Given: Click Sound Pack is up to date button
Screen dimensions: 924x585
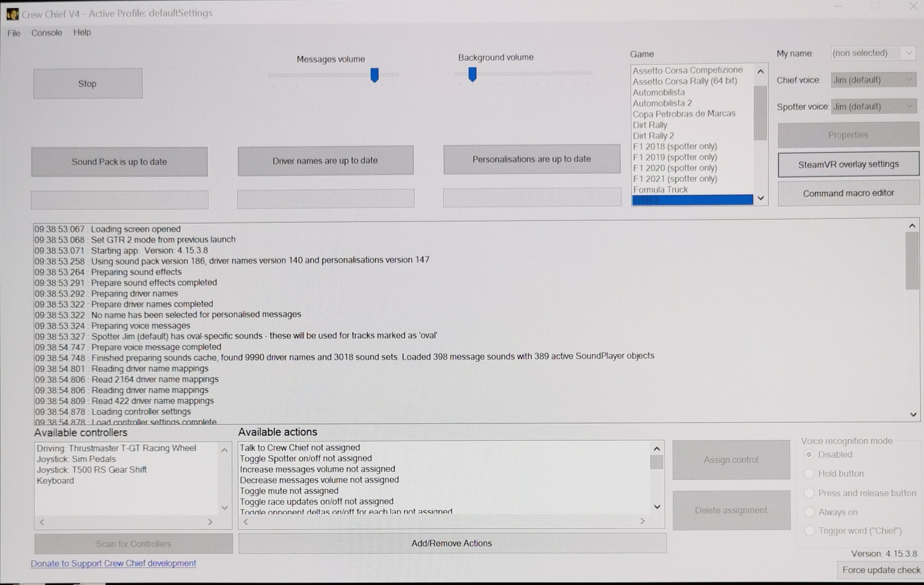Looking at the screenshot, I should tap(120, 161).
